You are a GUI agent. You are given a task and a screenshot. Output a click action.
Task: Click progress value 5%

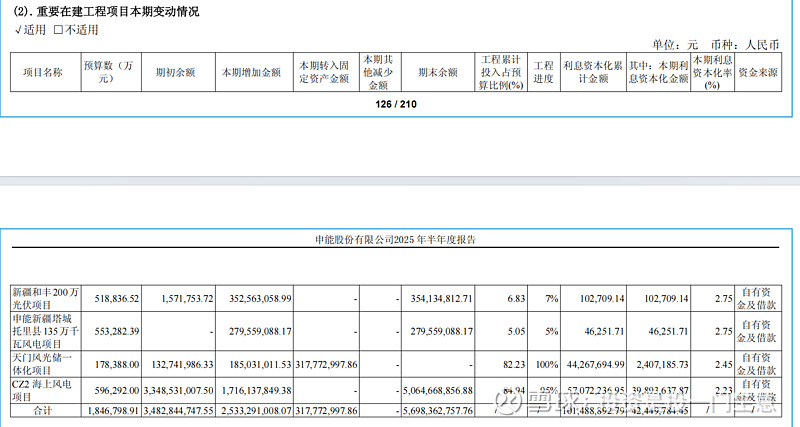552,331
